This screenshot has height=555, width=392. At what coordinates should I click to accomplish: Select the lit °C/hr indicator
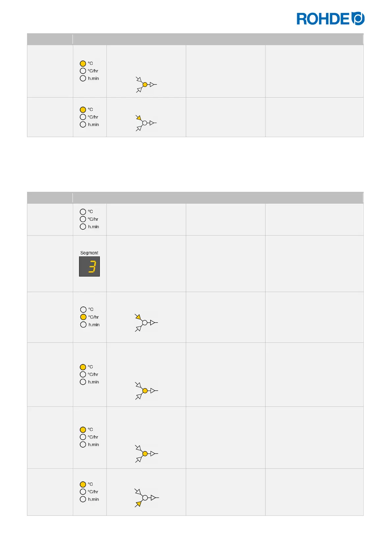[83, 317]
